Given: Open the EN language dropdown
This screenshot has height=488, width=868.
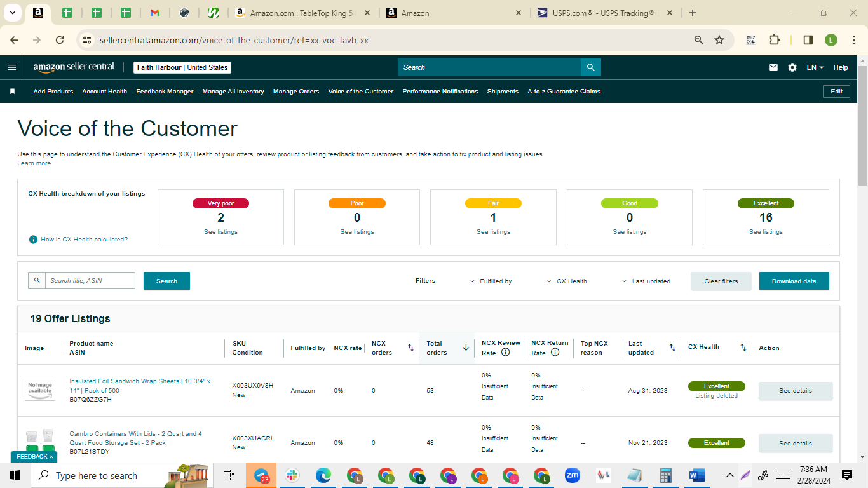Looking at the screenshot, I should click(x=815, y=67).
